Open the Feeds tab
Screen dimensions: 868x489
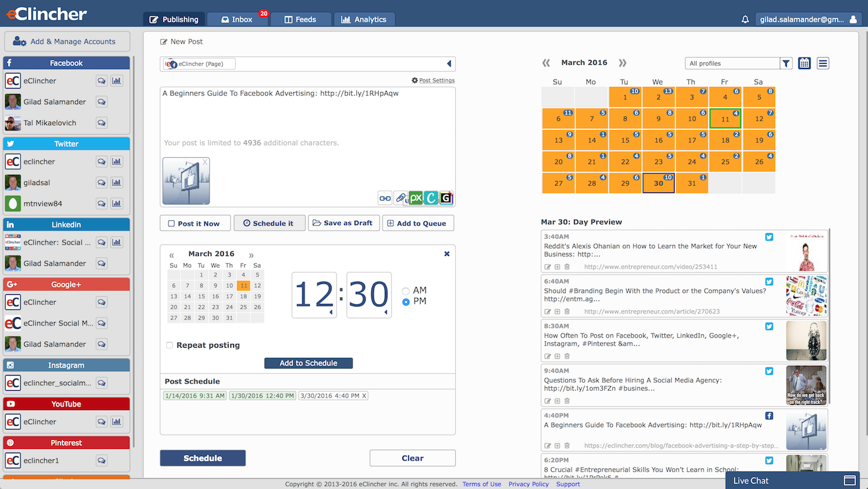[301, 19]
